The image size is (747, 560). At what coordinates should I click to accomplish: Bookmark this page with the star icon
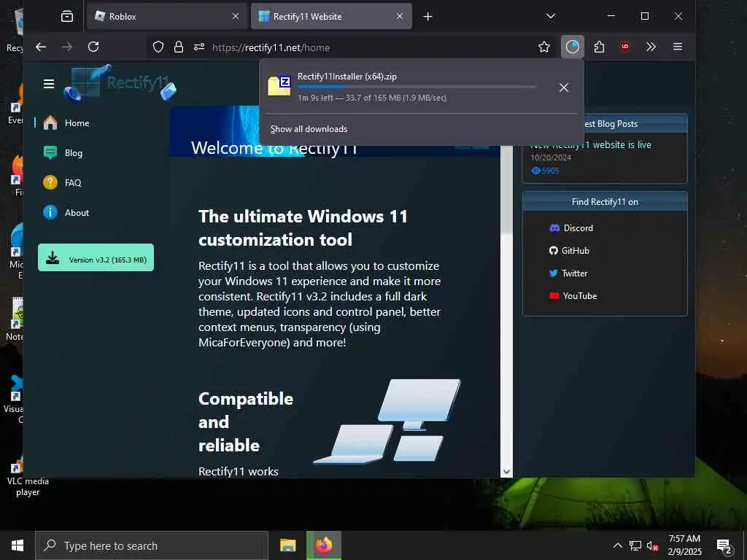[x=544, y=47]
